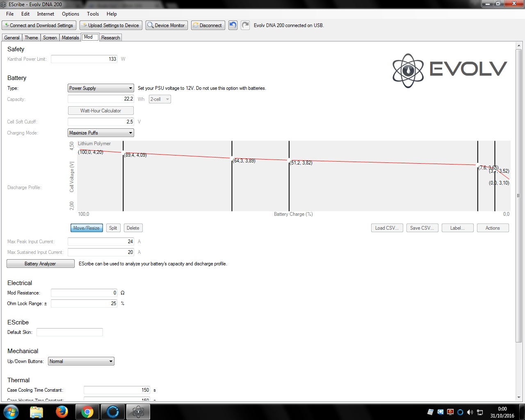525x420 pixels.
Task: Select the Split mode button
Action: (x=113, y=228)
